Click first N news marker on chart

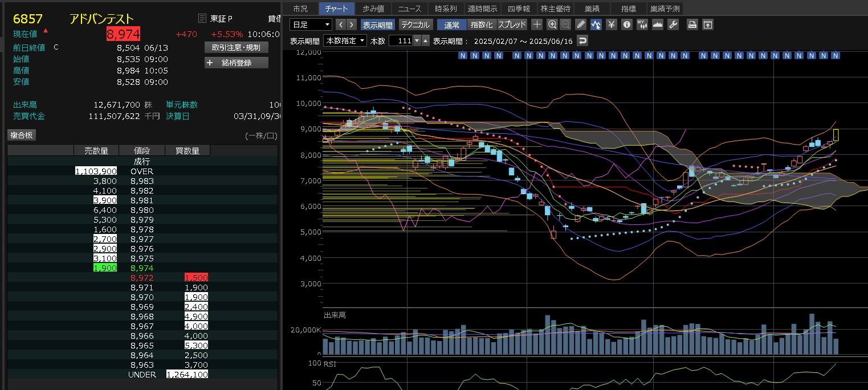coord(463,56)
